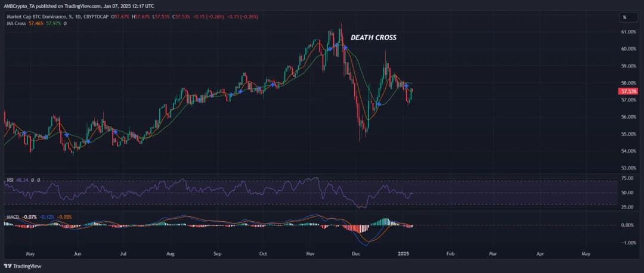
Task: Click the Aug label on the time axis
Action: 170,253
